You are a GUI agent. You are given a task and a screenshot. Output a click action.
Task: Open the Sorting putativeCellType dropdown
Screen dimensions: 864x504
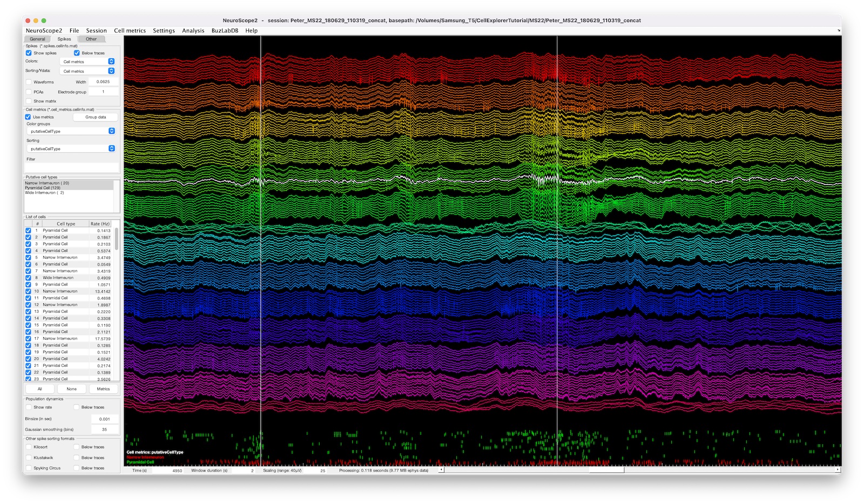tap(71, 148)
